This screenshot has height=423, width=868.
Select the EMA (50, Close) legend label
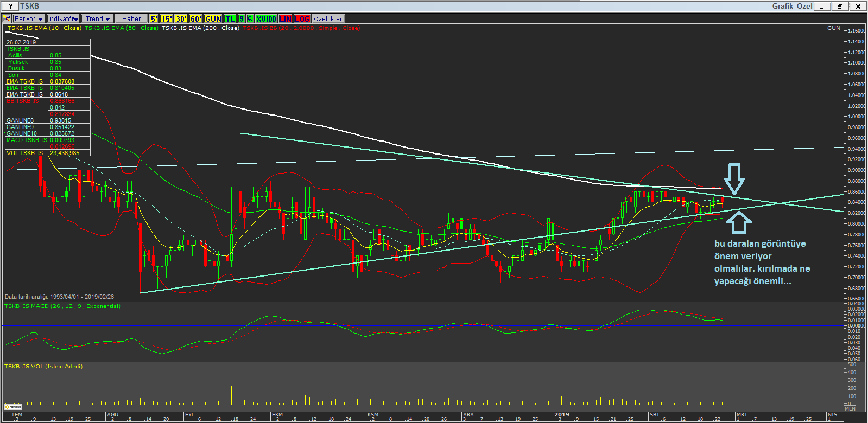click(122, 28)
